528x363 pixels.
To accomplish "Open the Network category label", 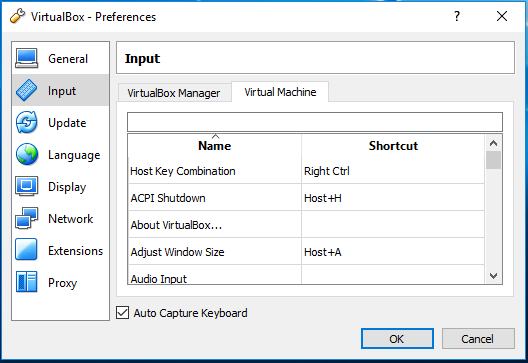I will (x=71, y=219).
